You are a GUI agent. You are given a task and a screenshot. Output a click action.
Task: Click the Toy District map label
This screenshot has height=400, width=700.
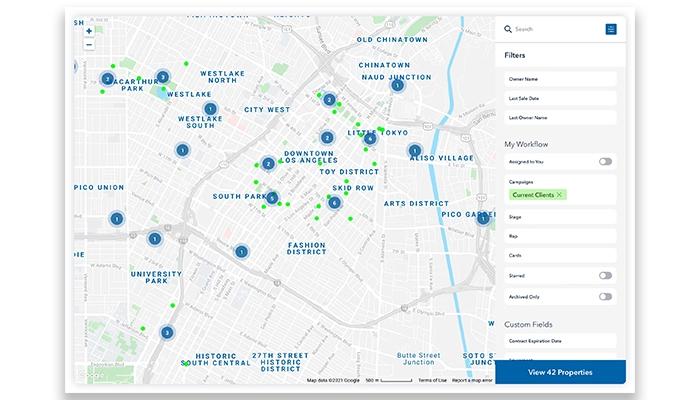click(349, 172)
